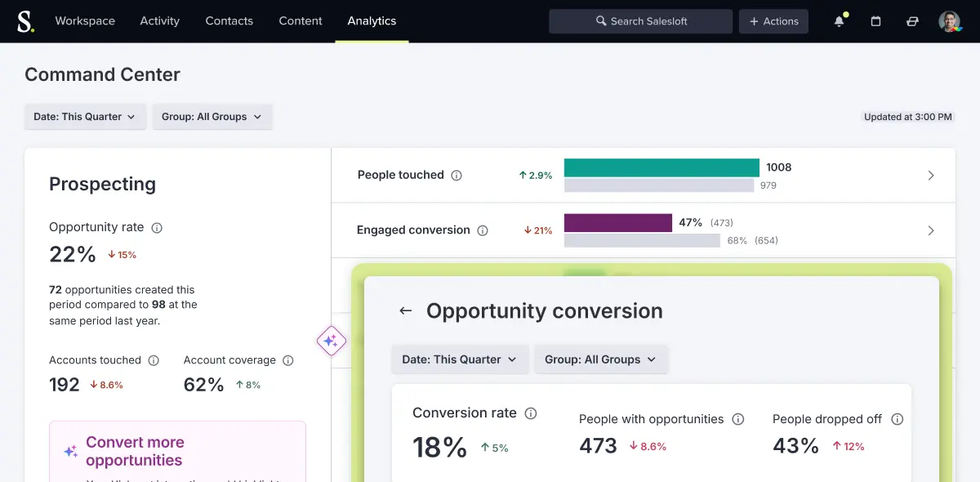The image size is (980, 482).
Task: Click the sparkle AI icon on the panel divider
Action: (x=331, y=341)
